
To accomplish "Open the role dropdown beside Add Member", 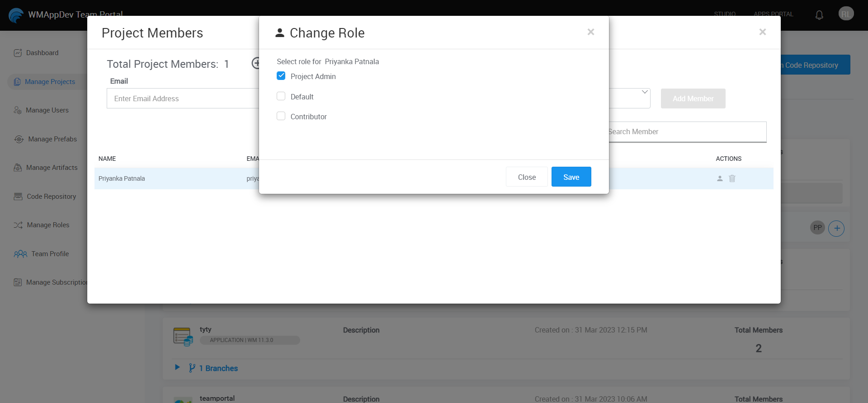I will click(644, 93).
